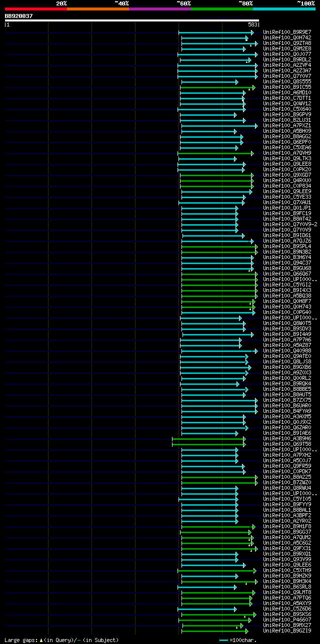Open hit UniRef100_C5YGI2

[x=287, y=285]
